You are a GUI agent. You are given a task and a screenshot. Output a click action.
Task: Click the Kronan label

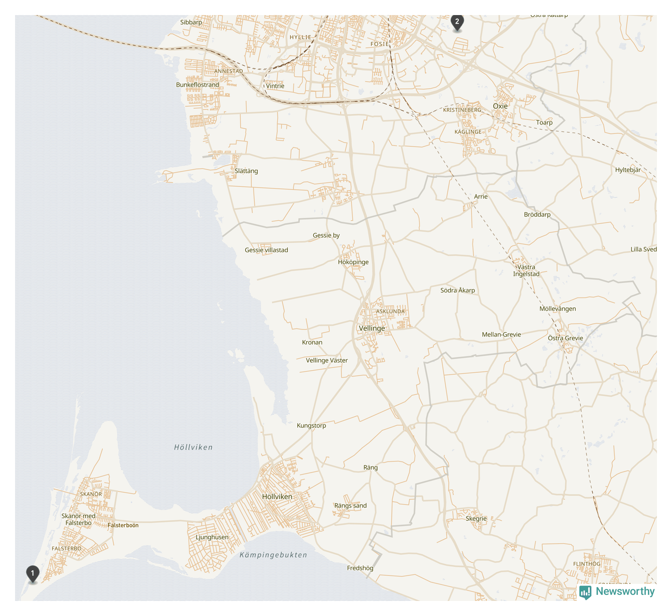point(312,343)
